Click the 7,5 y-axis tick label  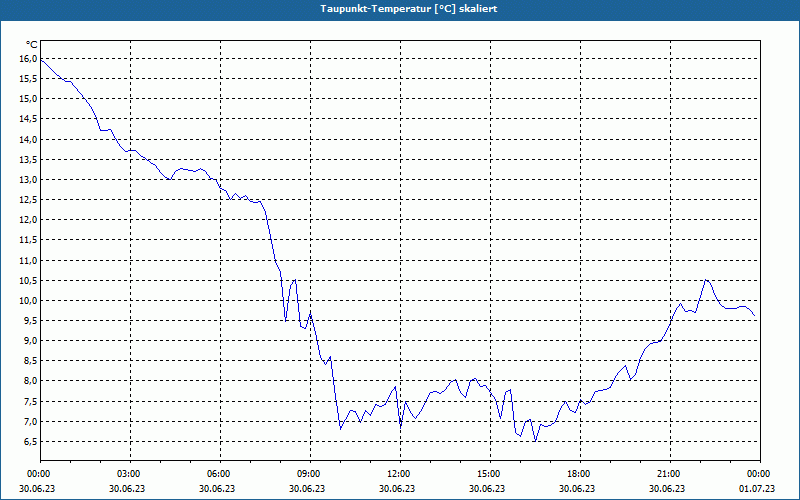tap(31, 402)
